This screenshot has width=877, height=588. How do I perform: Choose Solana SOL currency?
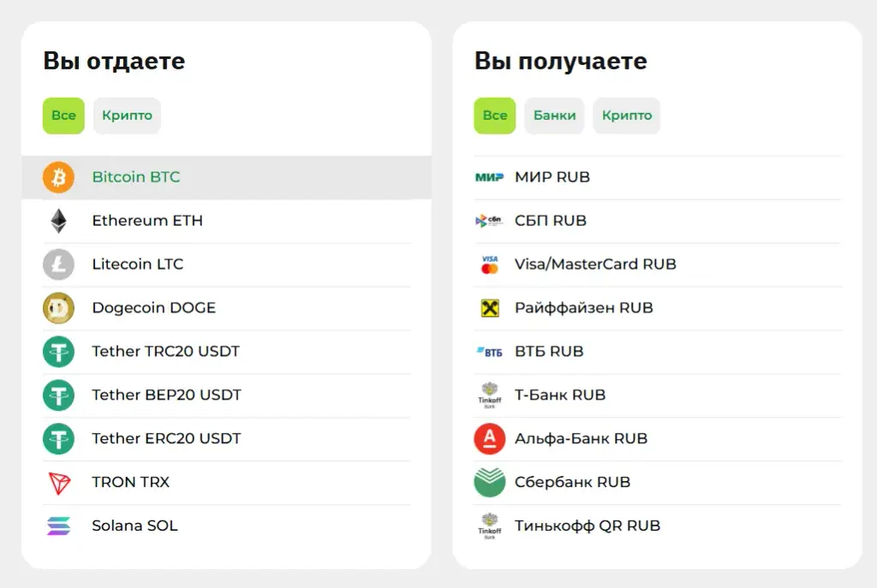[226, 526]
